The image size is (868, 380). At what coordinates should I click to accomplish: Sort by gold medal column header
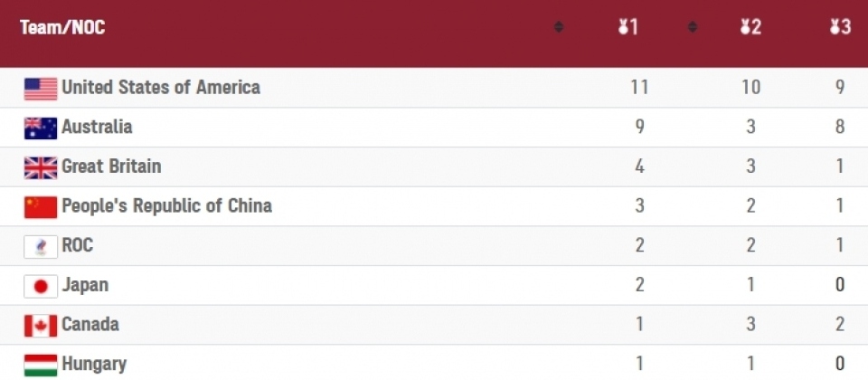[x=628, y=27]
